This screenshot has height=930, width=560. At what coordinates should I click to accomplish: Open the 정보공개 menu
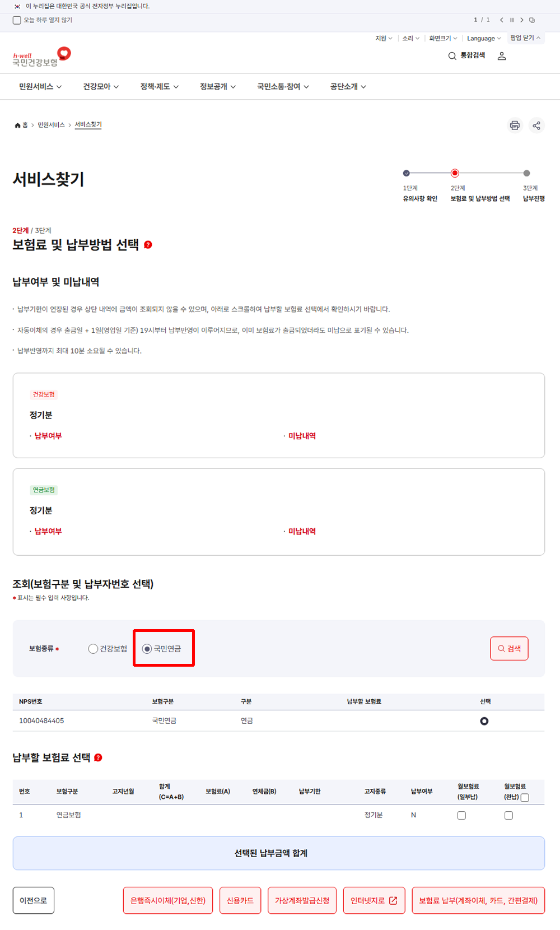(x=217, y=86)
